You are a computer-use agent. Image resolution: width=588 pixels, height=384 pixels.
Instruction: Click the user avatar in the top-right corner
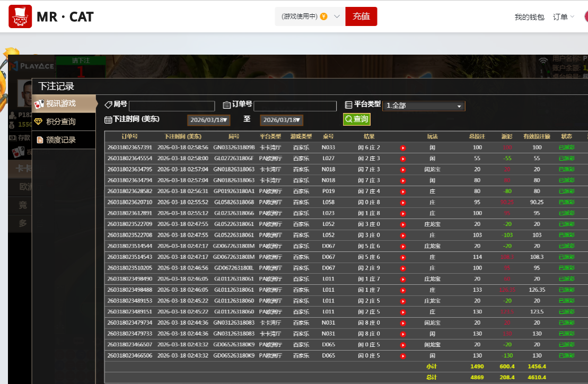[586, 16]
